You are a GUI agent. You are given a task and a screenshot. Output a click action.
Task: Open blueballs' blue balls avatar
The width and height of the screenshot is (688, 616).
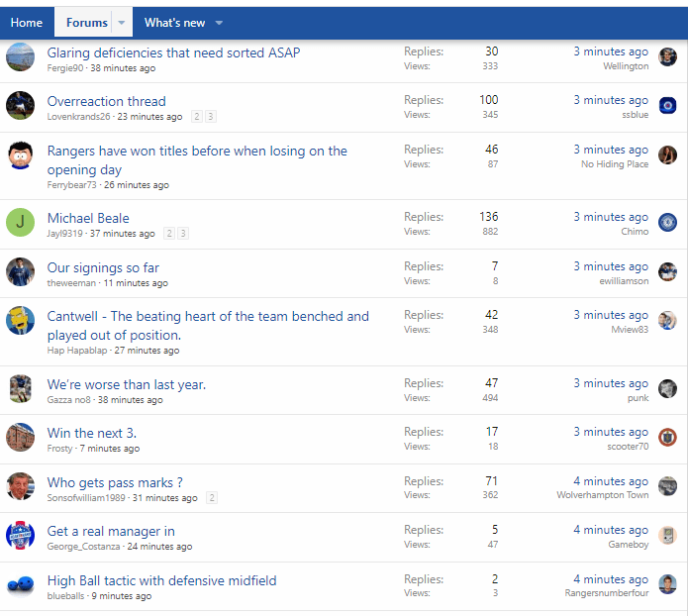click(x=20, y=585)
